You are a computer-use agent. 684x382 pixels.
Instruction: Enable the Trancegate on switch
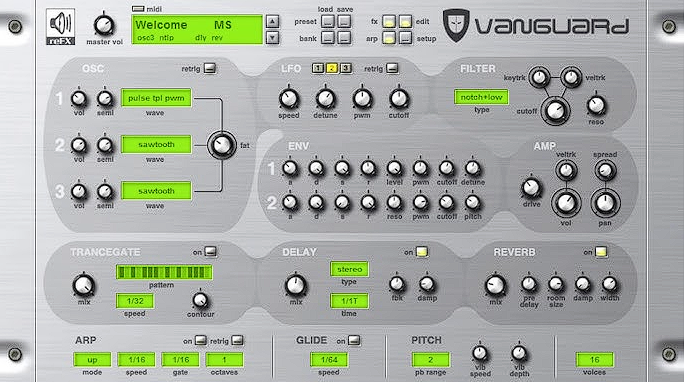pyautogui.click(x=210, y=252)
